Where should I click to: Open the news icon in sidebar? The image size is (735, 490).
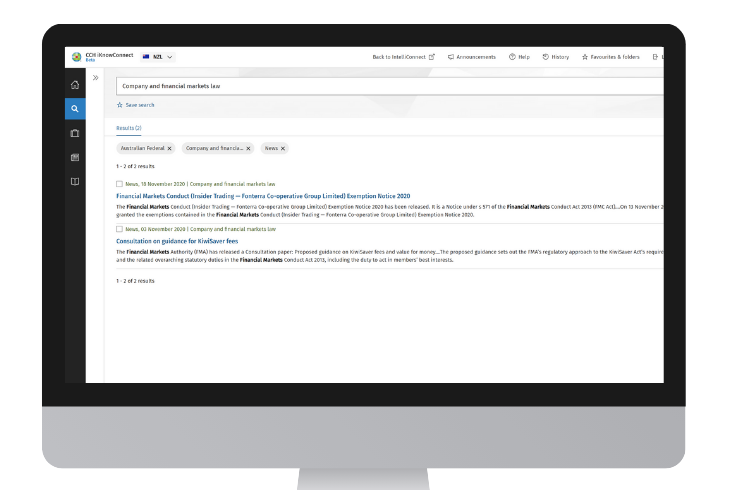(x=75, y=157)
